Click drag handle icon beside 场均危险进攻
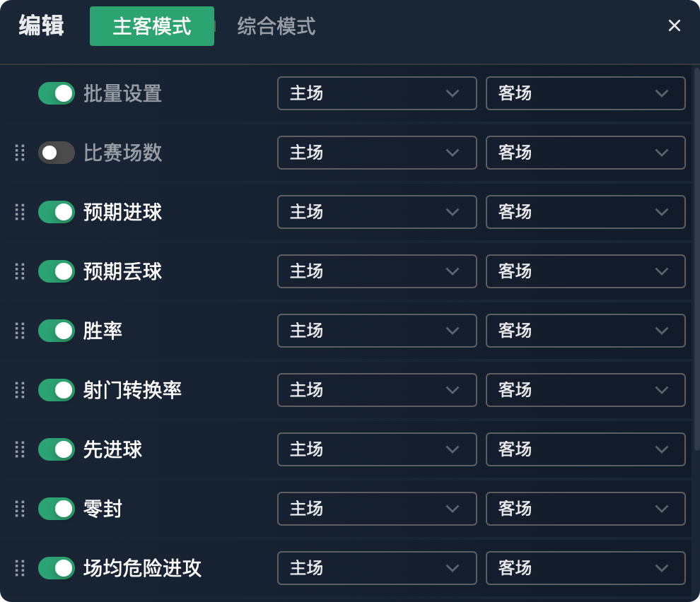 point(20,568)
